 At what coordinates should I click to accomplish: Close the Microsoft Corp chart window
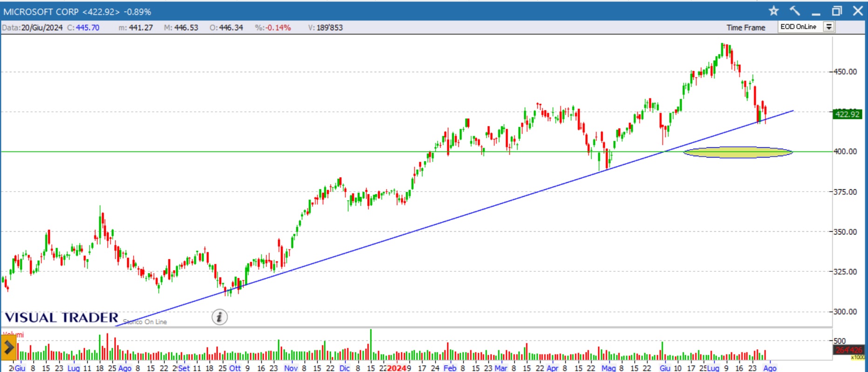pos(858,11)
